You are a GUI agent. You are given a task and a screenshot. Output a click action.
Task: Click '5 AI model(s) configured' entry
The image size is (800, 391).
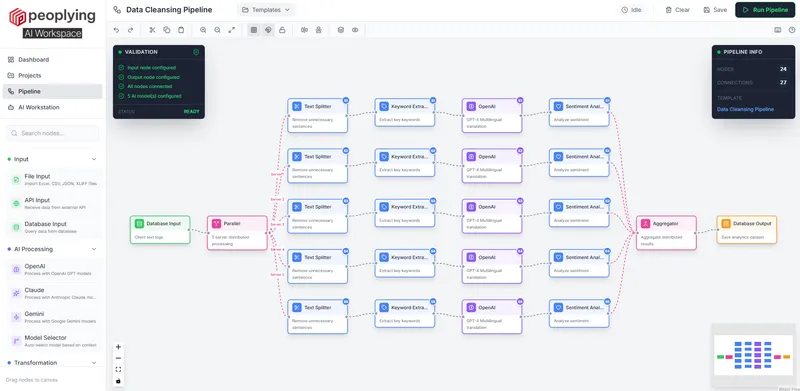click(154, 96)
